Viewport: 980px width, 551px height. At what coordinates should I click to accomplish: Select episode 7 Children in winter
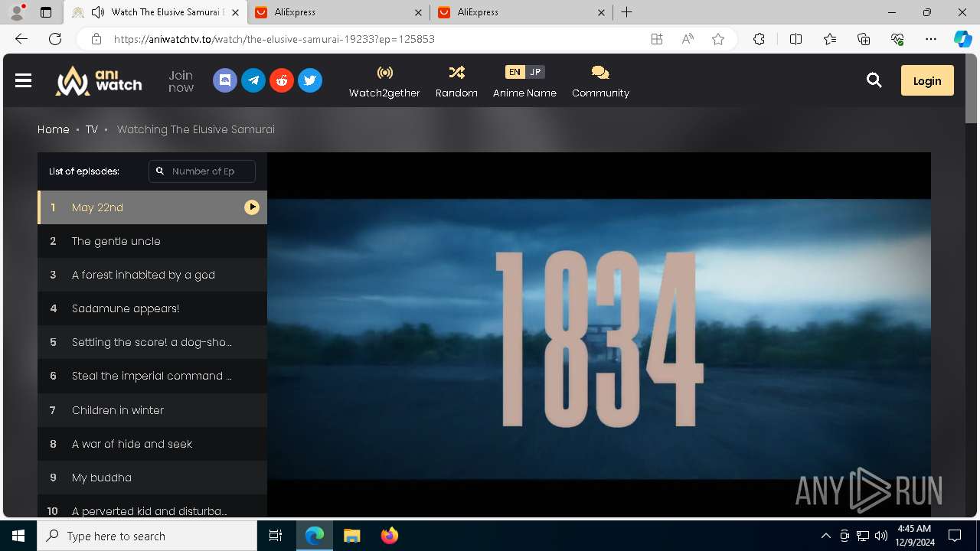(x=152, y=410)
